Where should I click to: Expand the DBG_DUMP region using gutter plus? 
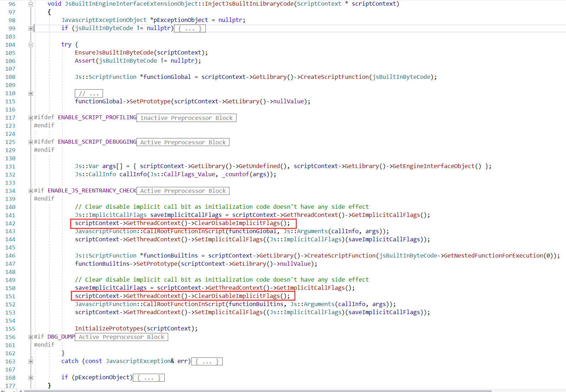pyautogui.click(x=31, y=337)
